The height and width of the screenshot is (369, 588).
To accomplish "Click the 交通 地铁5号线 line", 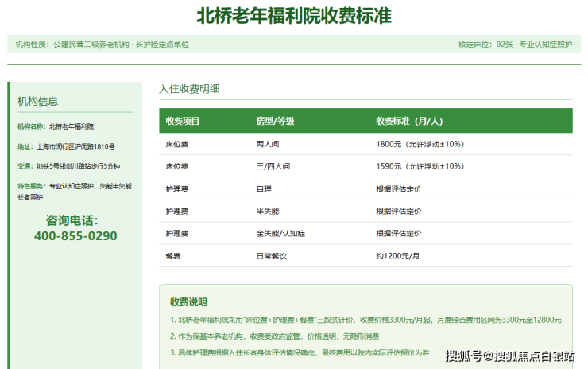I will 68,166.
